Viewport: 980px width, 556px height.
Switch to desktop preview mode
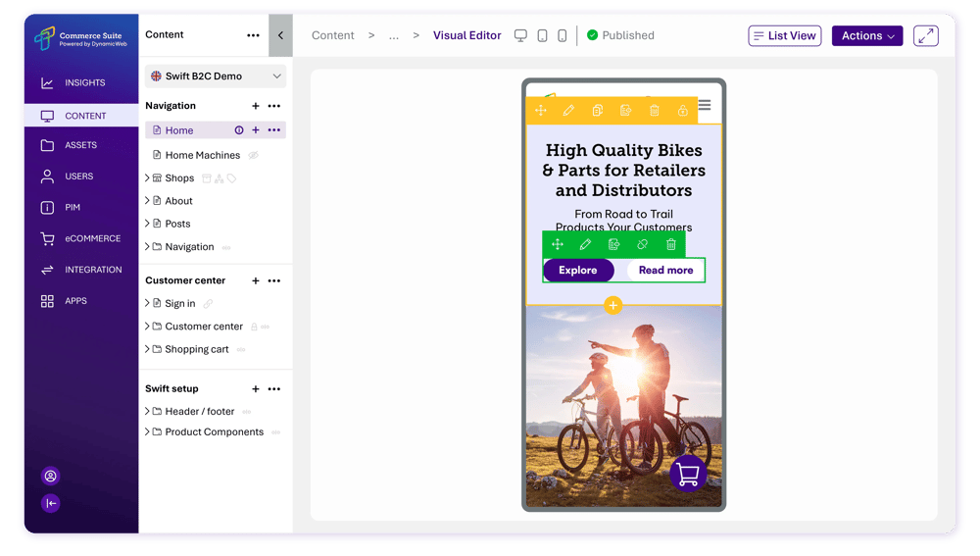click(520, 35)
